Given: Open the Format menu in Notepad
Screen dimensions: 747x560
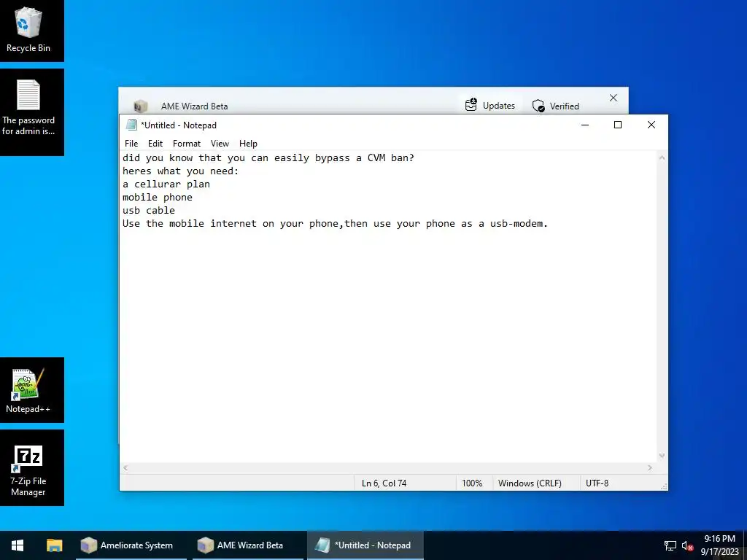Looking at the screenshot, I should [186, 144].
